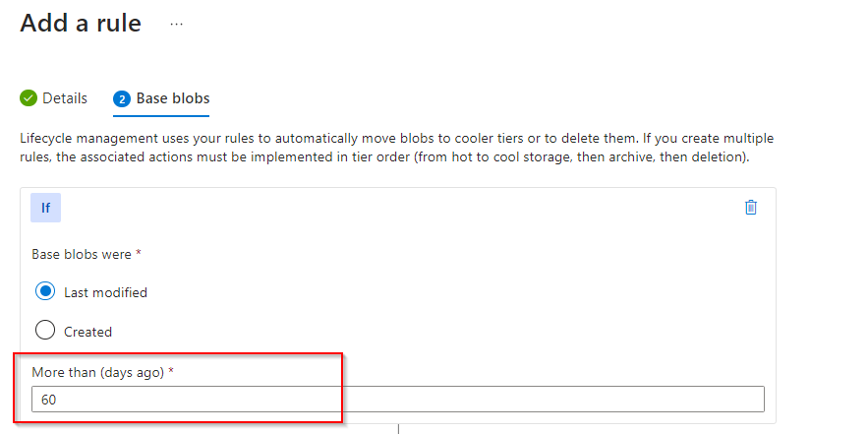Click the green checkmark icon beside Details
The width and height of the screenshot is (868, 434).
pos(29,98)
